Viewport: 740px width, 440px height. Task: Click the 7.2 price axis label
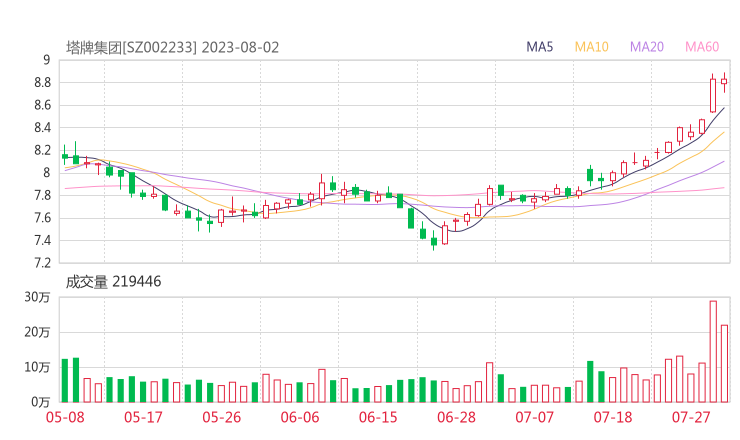42,263
